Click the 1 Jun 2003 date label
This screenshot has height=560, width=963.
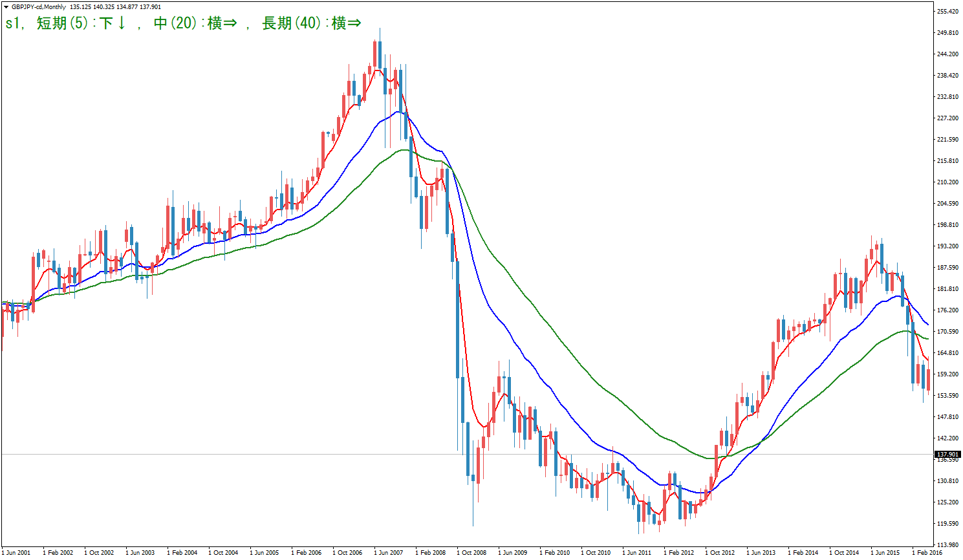[140, 553]
